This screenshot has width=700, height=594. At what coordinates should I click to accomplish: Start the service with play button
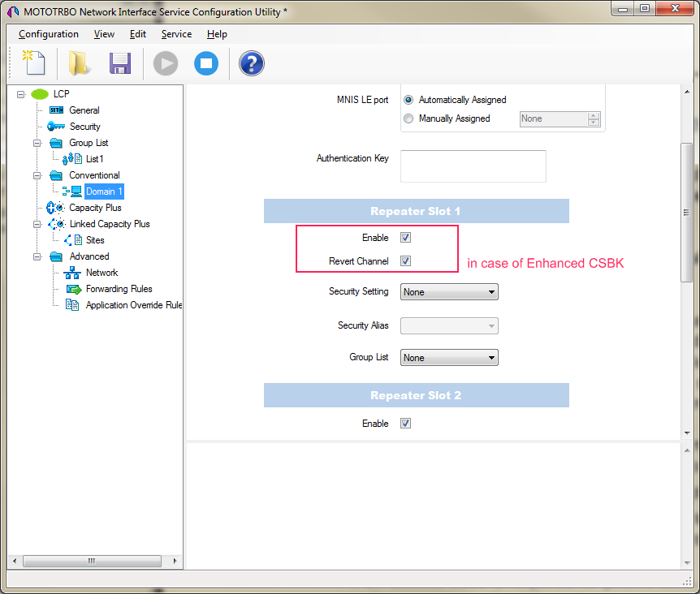166,63
